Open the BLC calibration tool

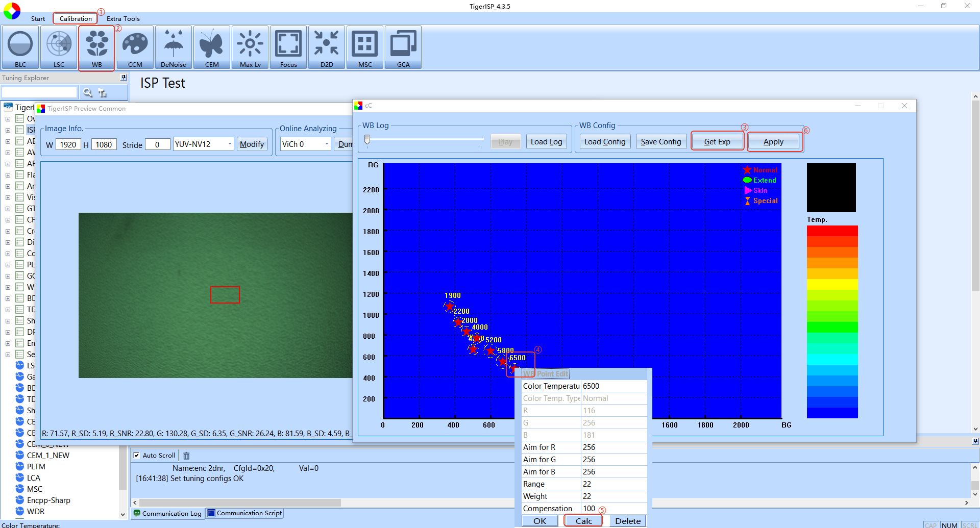(x=20, y=47)
